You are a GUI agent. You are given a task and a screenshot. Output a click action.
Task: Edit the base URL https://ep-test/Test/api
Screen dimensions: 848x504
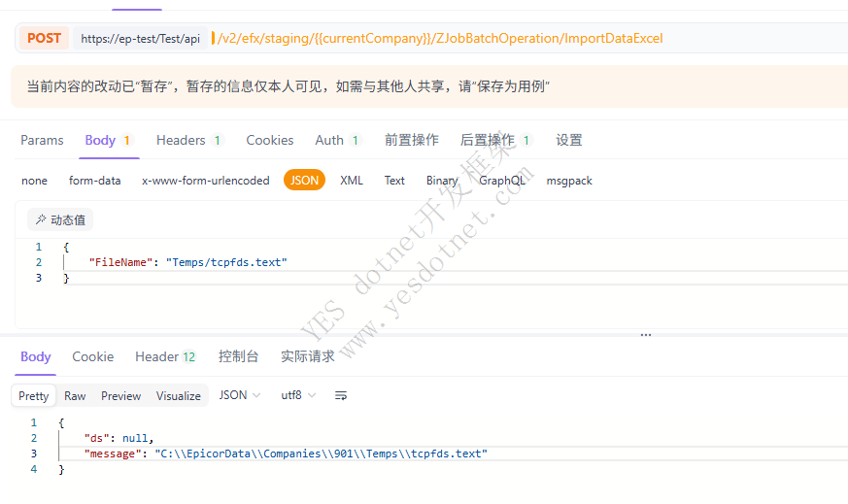(x=140, y=39)
